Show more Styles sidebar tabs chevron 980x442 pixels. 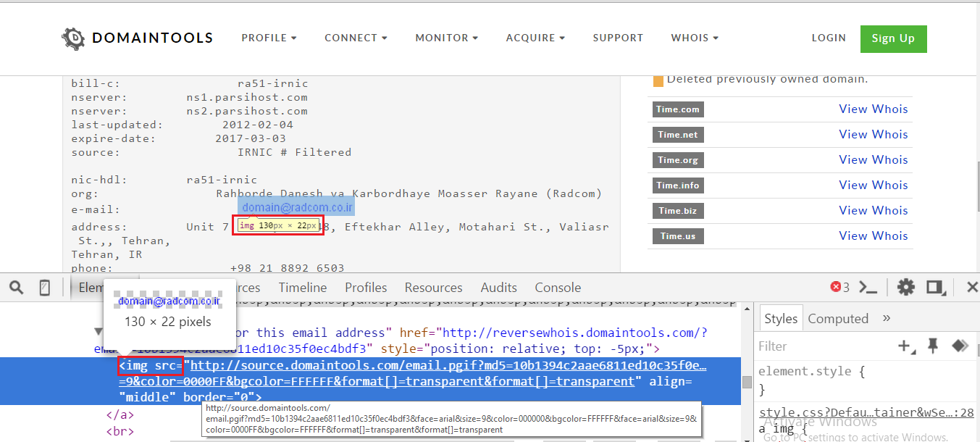pos(887,318)
